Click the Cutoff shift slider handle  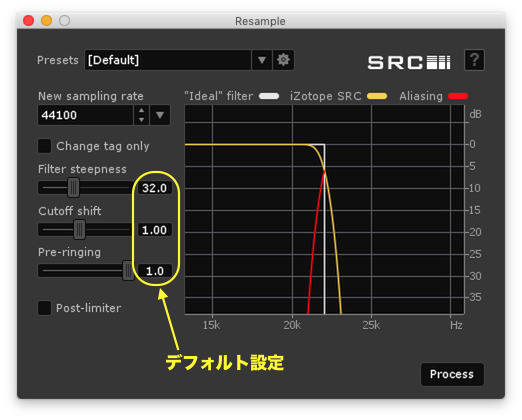click(79, 229)
